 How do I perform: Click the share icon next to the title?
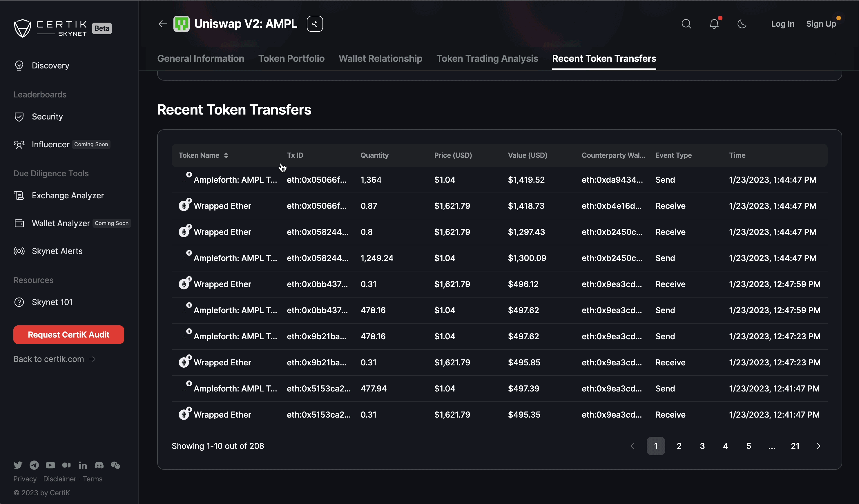point(314,24)
